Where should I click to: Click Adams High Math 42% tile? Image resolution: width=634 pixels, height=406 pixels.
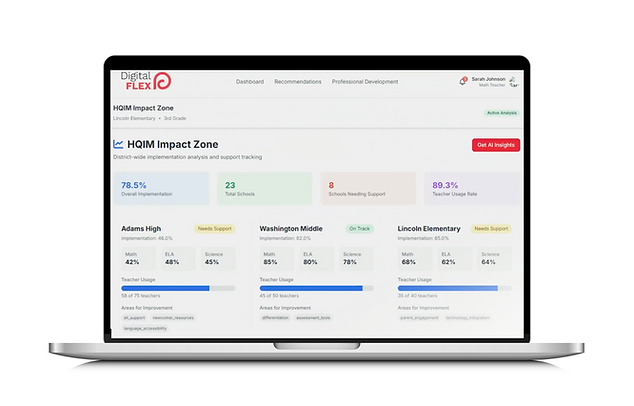tap(139, 259)
